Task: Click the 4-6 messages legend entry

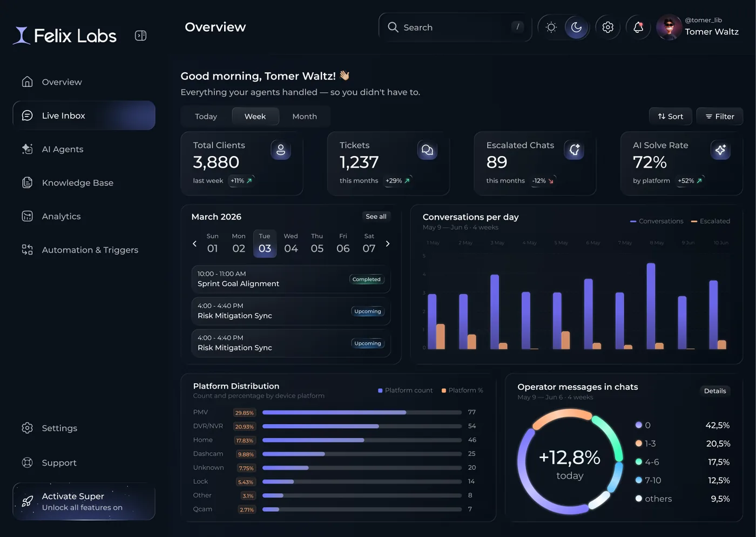Action: [x=647, y=462]
